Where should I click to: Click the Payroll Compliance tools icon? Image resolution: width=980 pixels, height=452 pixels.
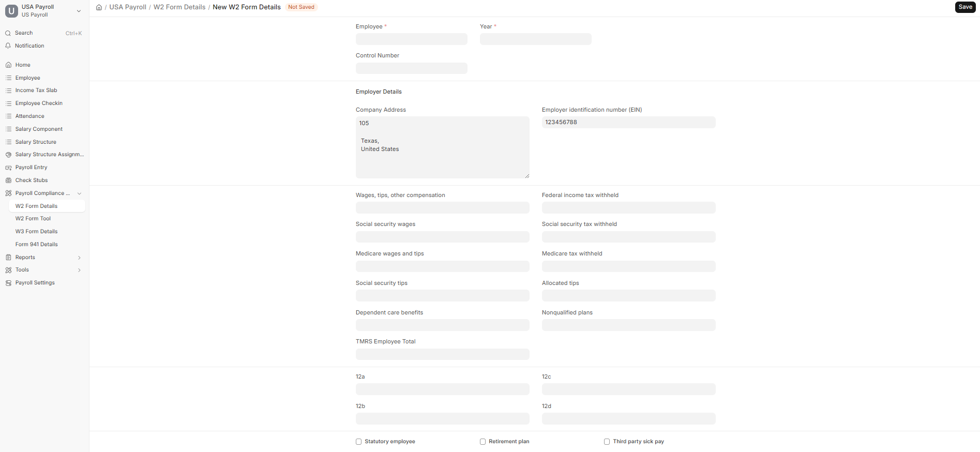coord(8,193)
